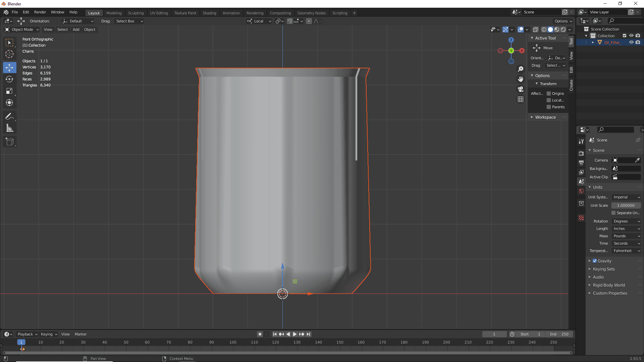
Task: Click the Annotate tool icon
Action: 10,116
